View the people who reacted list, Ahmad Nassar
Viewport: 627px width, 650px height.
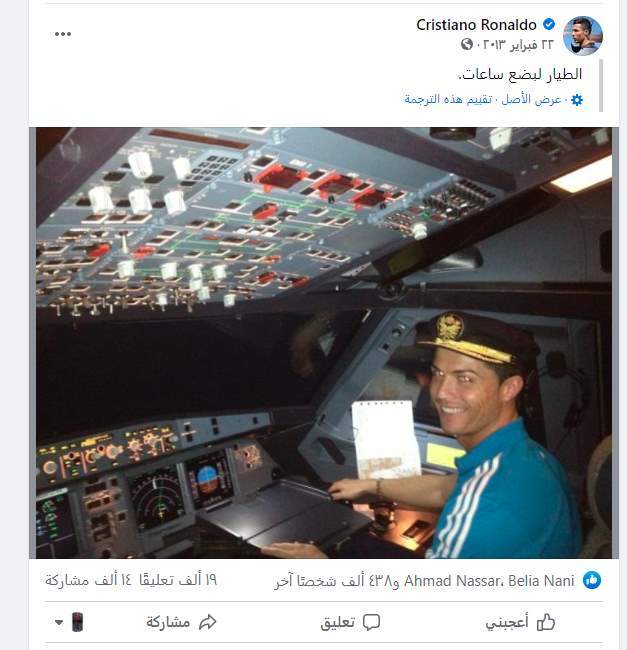[x=452, y=581]
